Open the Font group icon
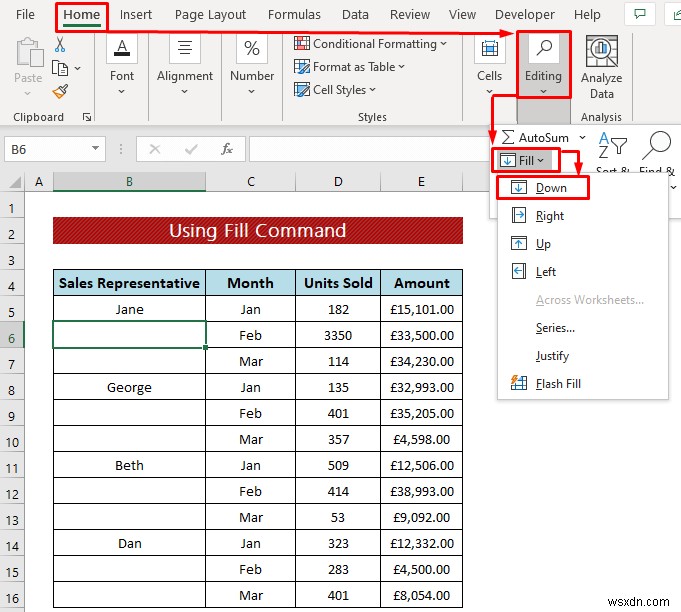The image size is (681, 612). click(x=122, y=48)
